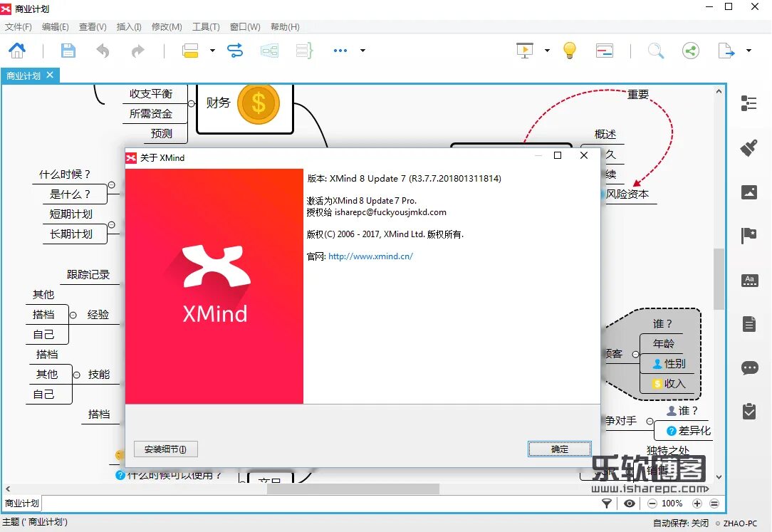Click the actual-size button next to zoom plus
Screen dimensions: 772x532
[714, 503]
